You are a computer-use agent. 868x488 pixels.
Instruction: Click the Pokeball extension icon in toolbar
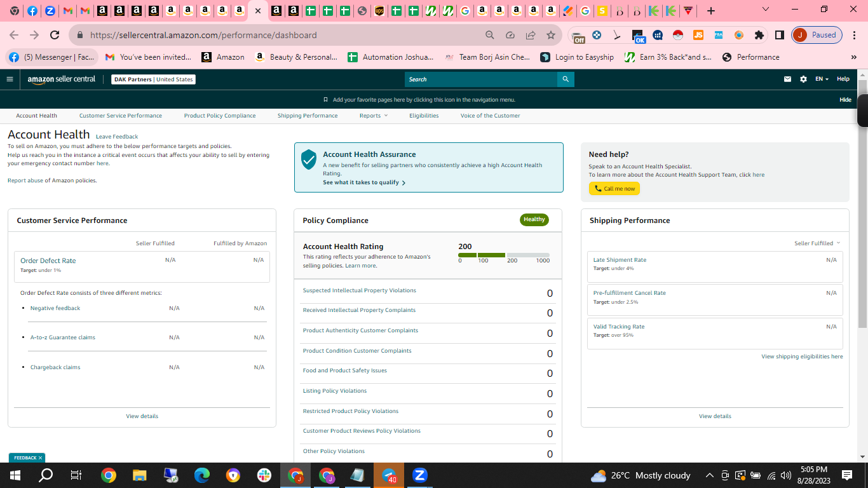click(678, 35)
